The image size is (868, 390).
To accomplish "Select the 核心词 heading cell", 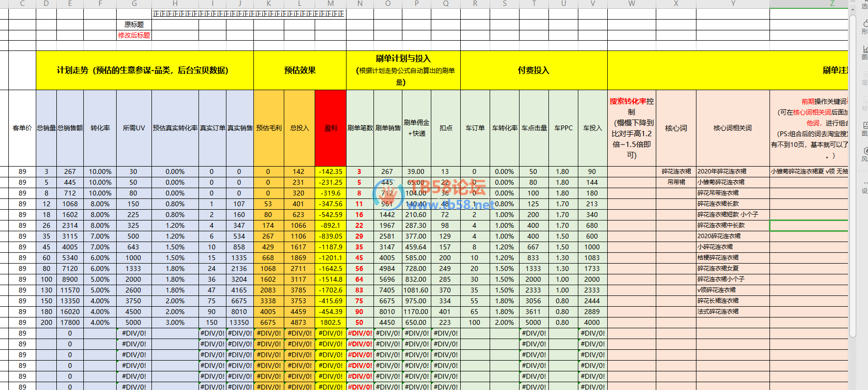I will point(676,128).
